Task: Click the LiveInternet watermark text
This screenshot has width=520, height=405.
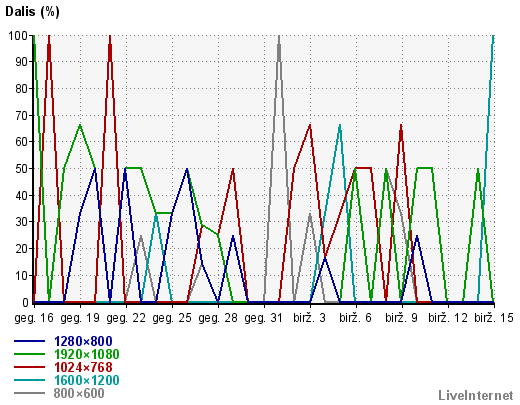Action: point(476,395)
